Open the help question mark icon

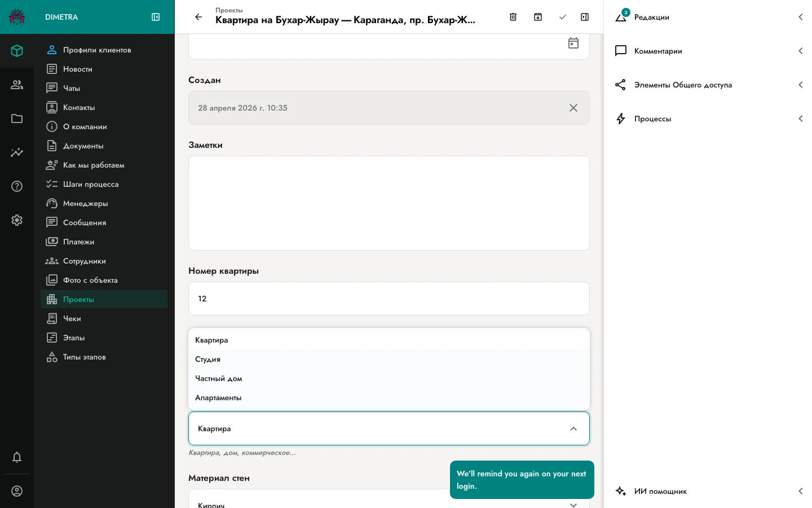pos(17,186)
